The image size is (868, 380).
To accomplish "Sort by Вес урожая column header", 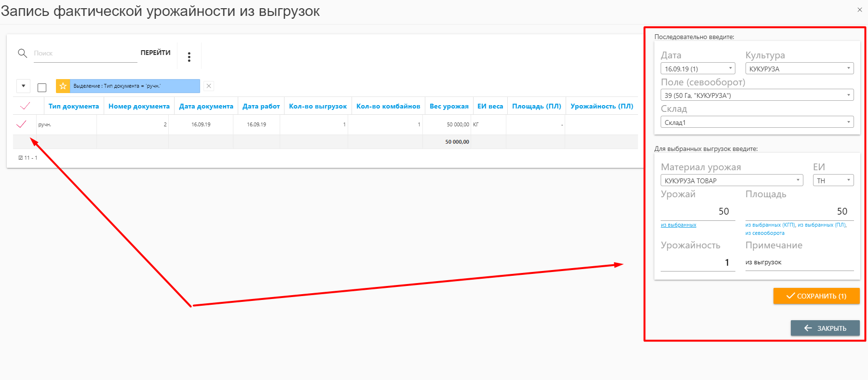I will 448,106.
